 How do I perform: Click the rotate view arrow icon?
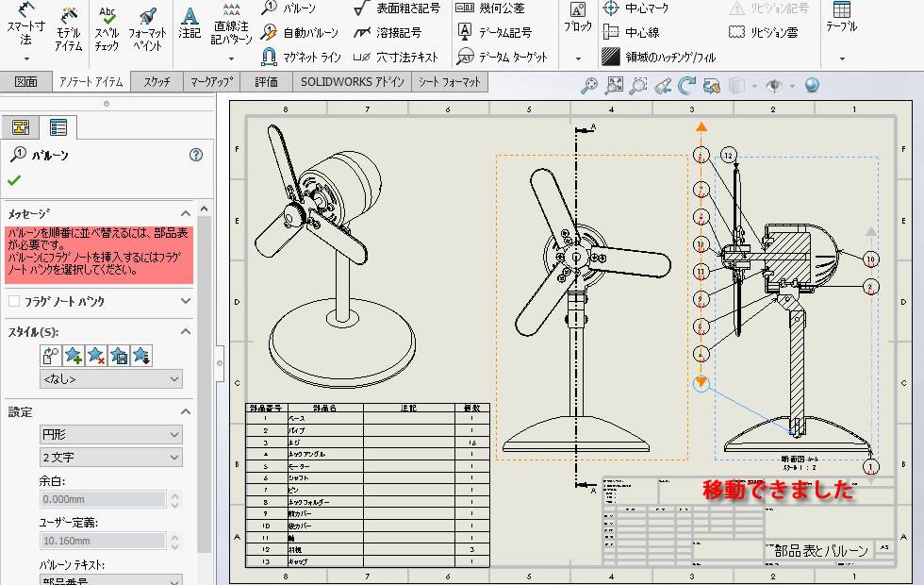tap(686, 86)
